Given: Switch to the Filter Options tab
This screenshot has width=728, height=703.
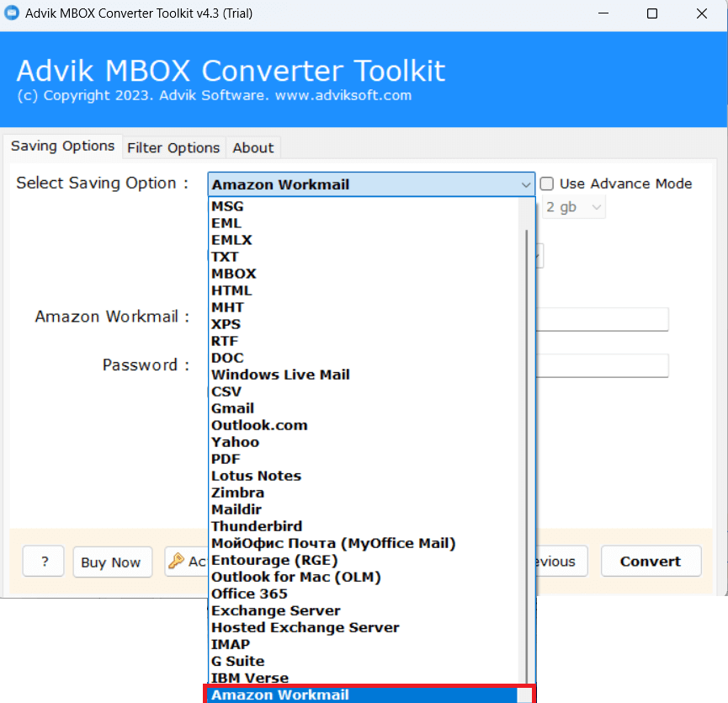Looking at the screenshot, I should [x=173, y=148].
